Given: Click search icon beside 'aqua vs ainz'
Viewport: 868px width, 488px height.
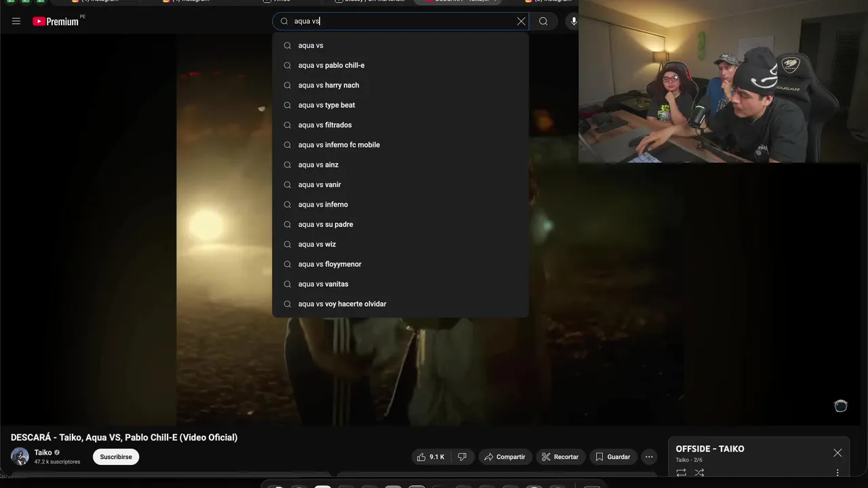Looking at the screenshot, I should point(288,165).
